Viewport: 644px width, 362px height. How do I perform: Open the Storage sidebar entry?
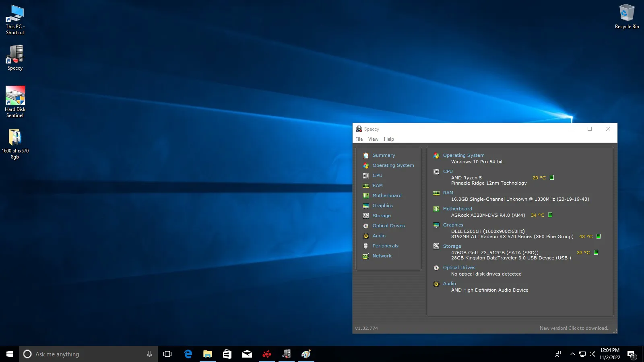[382, 216]
